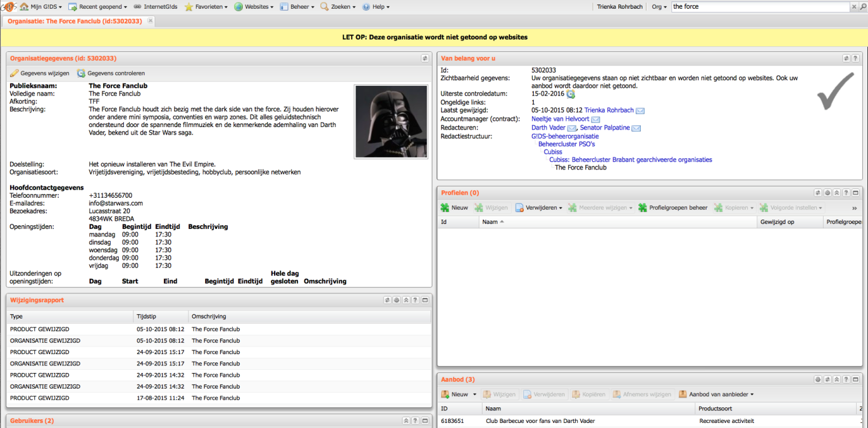Collapse the Profielen panel
868x428 pixels.
click(836, 193)
